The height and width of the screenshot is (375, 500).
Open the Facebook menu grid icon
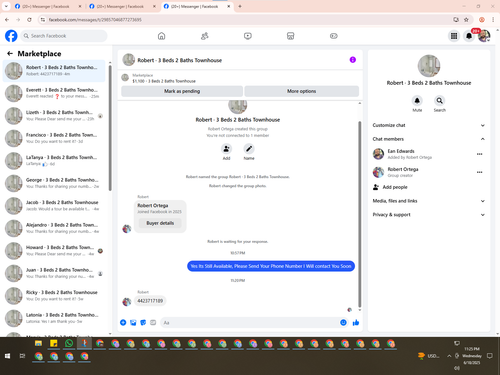click(x=454, y=36)
